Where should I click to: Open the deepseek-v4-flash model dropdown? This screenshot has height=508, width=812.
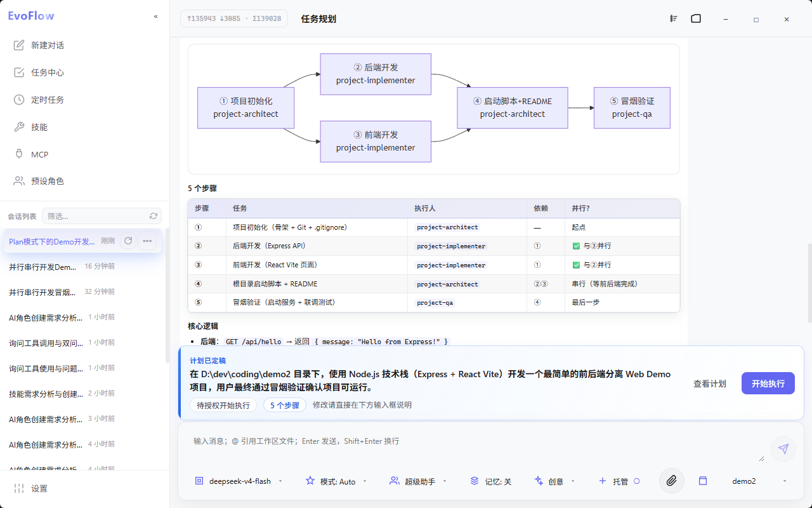(x=239, y=481)
